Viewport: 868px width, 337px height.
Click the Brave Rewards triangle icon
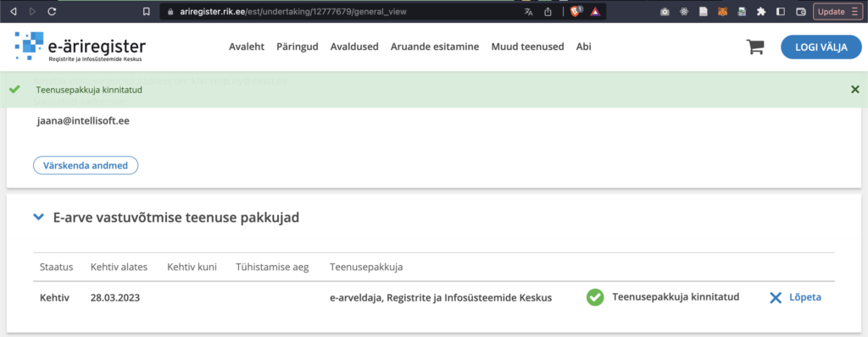pos(595,11)
